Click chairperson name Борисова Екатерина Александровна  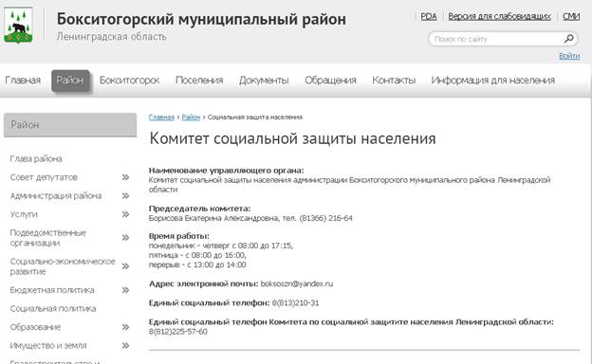click(214, 218)
